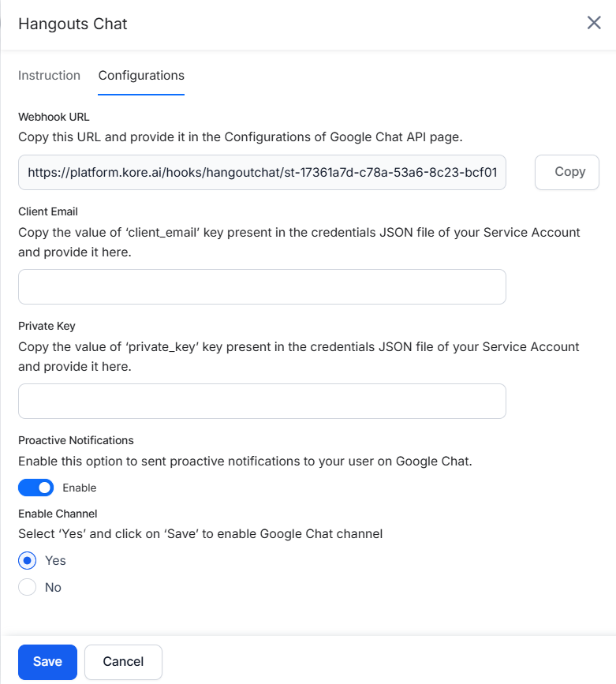Click the Private Key heading label

[47, 326]
